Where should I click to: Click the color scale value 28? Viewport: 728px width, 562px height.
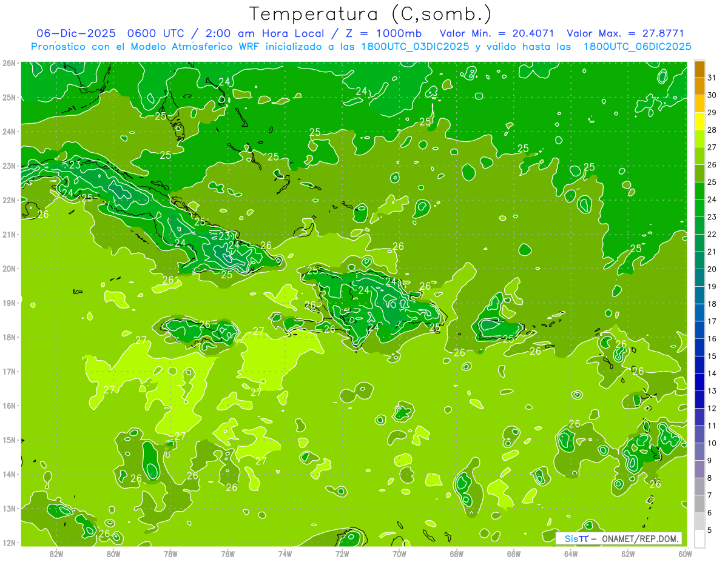[712, 130]
